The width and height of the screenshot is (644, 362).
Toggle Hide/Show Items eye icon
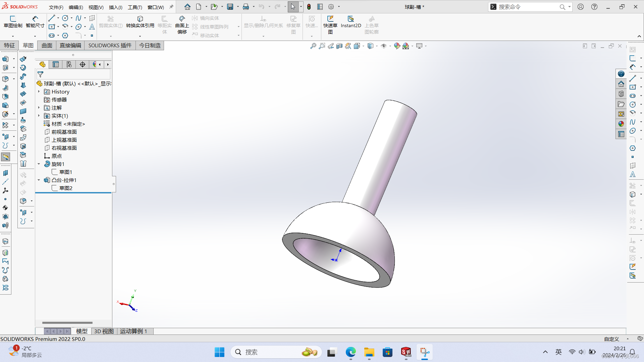(384, 46)
